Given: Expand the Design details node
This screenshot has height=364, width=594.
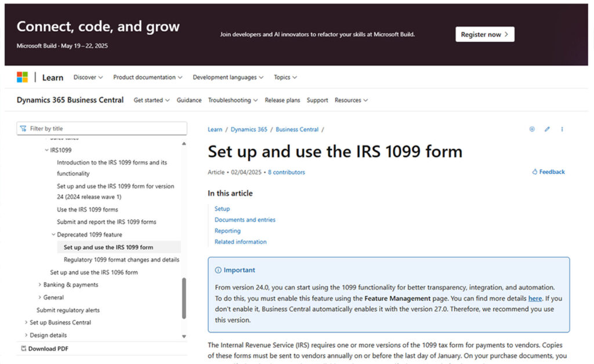Looking at the screenshot, I should click(26, 335).
